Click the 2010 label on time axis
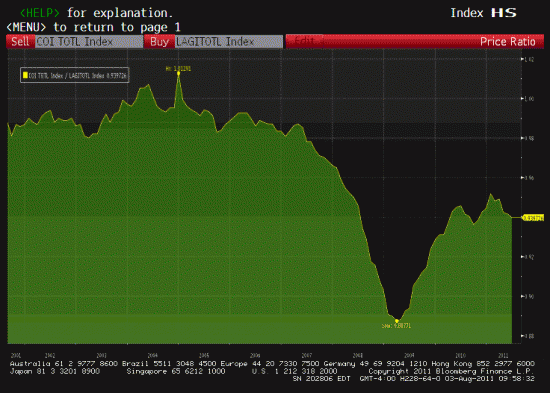Image resolution: width=550 pixels, height=393 pixels. click(x=460, y=355)
